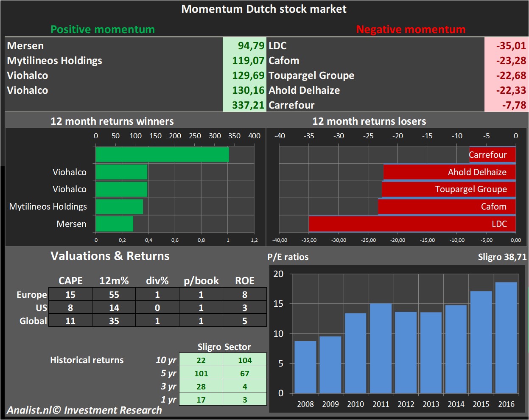Click 'Toupargel Groupe' in the negative momentum list
This screenshot has height=420, width=529.
click(x=311, y=76)
